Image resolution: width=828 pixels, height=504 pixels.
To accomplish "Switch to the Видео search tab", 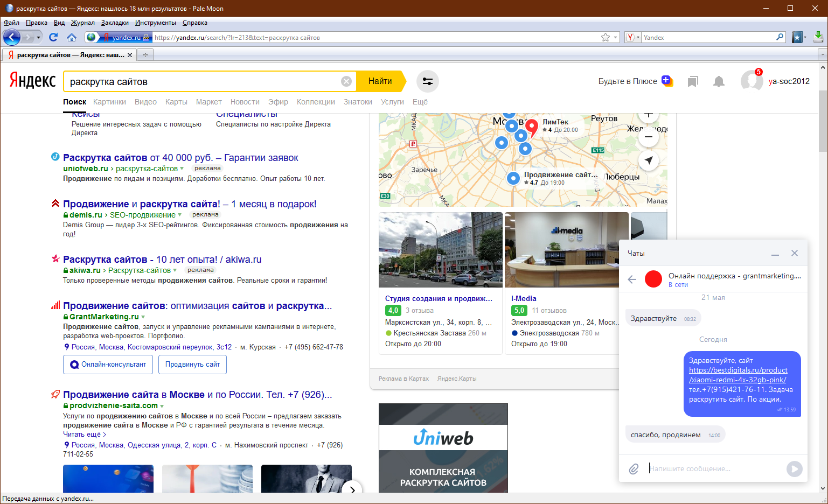I will (145, 102).
